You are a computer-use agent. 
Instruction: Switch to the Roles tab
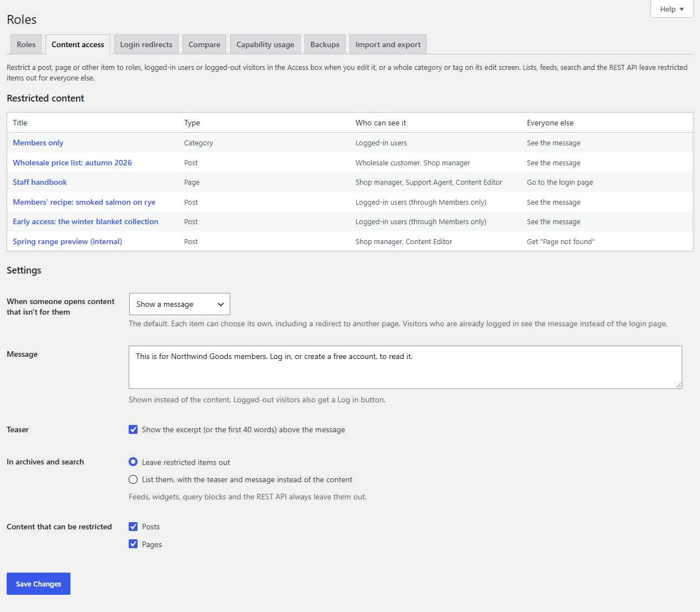pos(26,44)
